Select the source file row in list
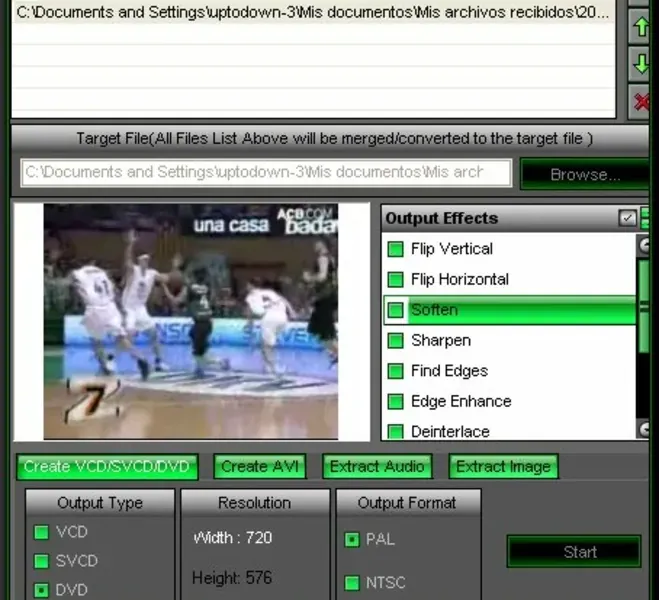 click(313, 13)
